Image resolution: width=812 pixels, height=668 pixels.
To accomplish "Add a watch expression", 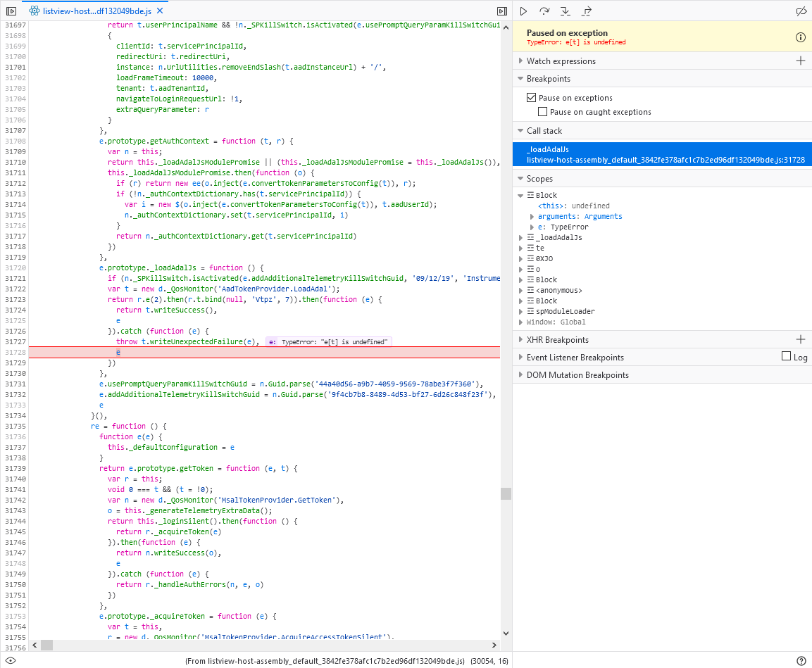I will pos(801,61).
